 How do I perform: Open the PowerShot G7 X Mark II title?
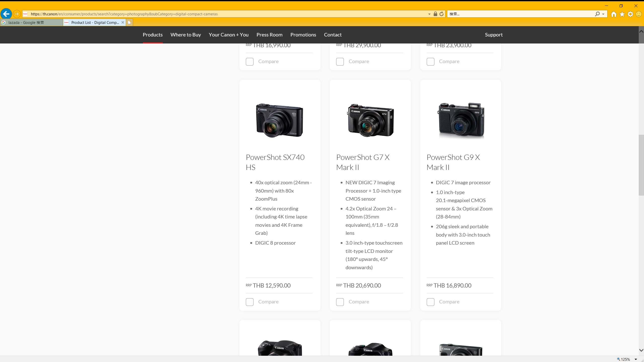pyautogui.click(x=363, y=162)
